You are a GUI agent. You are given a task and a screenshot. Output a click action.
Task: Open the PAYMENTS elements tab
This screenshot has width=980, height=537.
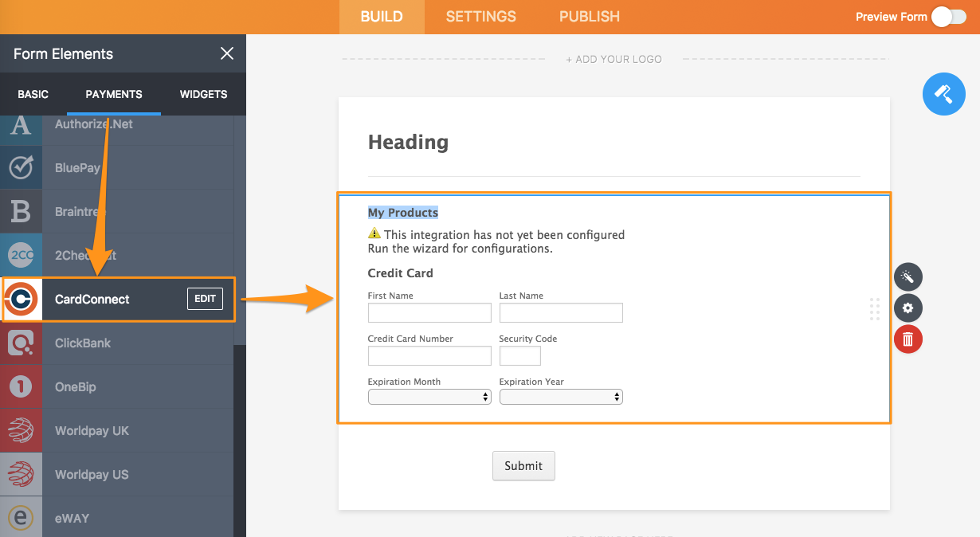114,94
